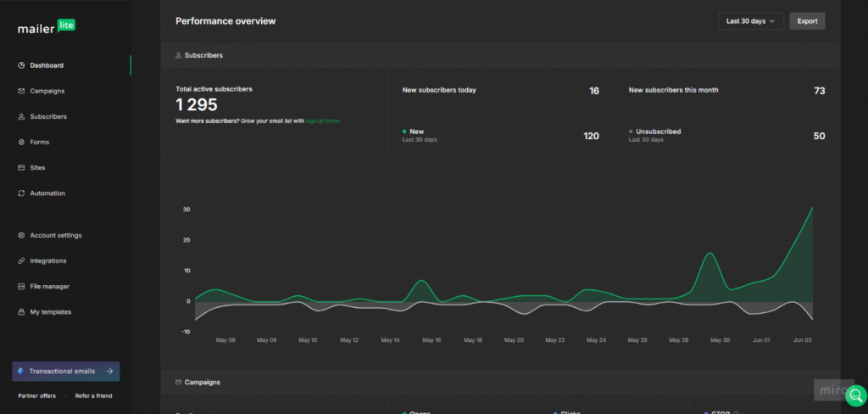Image resolution: width=868 pixels, height=414 pixels.
Task: Click the May 30 peak on chart
Action: click(x=710, y=254)
